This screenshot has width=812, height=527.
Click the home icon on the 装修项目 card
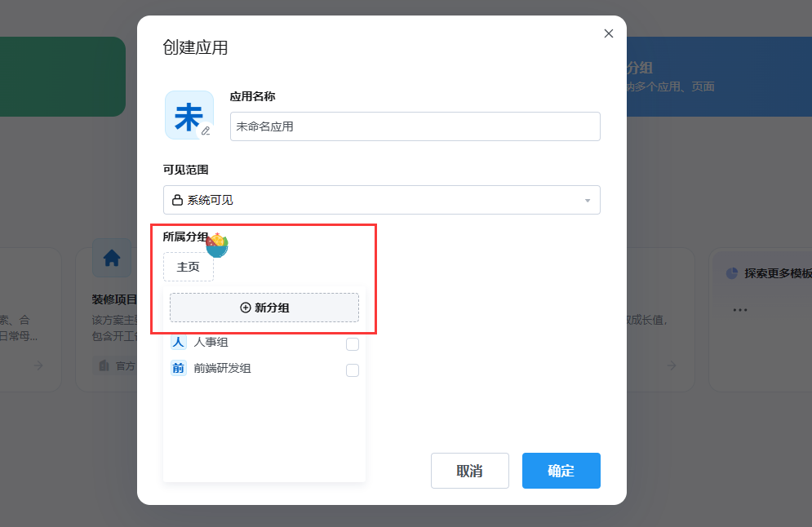[x=111, y=258]
